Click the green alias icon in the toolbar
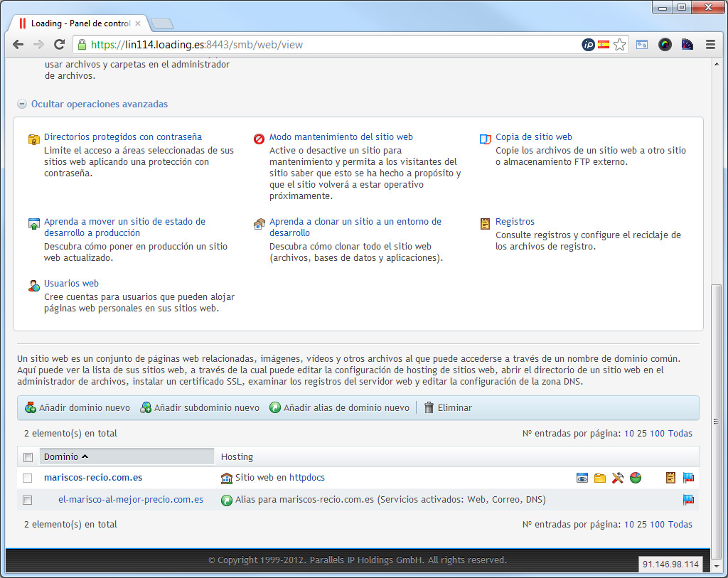The width and height of the screenshot is (728, 578). coord(275,407)
